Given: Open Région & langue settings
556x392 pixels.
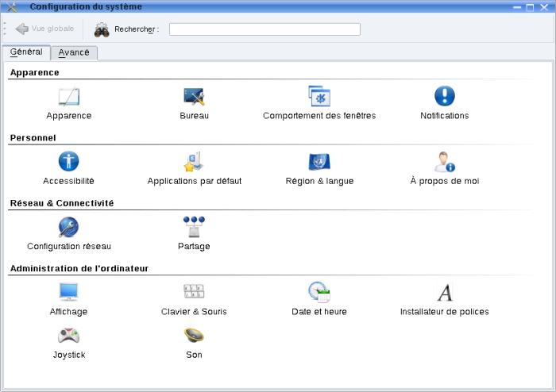Looking at the screenshot, I should point(319,163).
